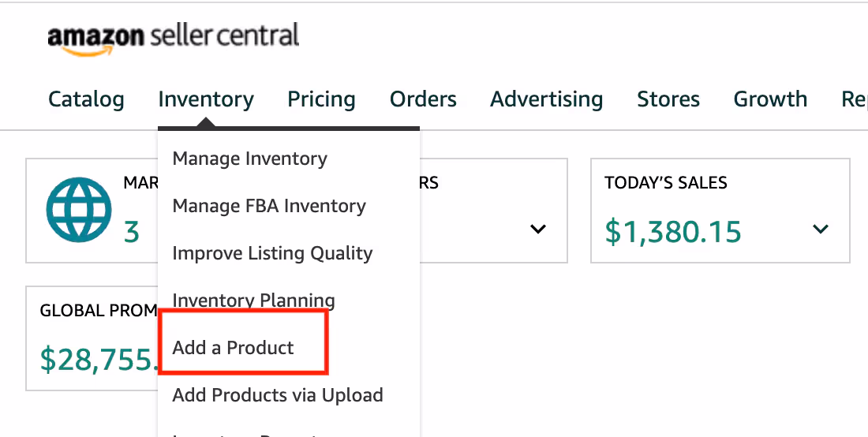Select Manage FBA Inventory option
This screenshot has width=868, height=437.
269,207
